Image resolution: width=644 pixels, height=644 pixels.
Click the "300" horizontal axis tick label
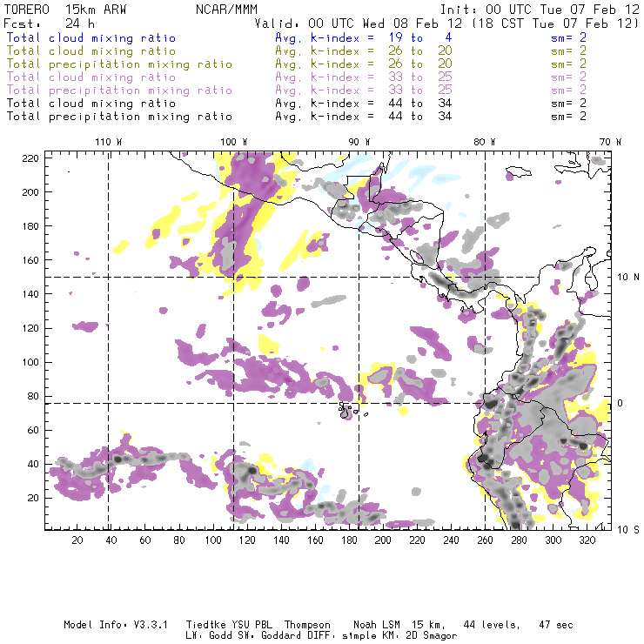[x=553, y=540]
